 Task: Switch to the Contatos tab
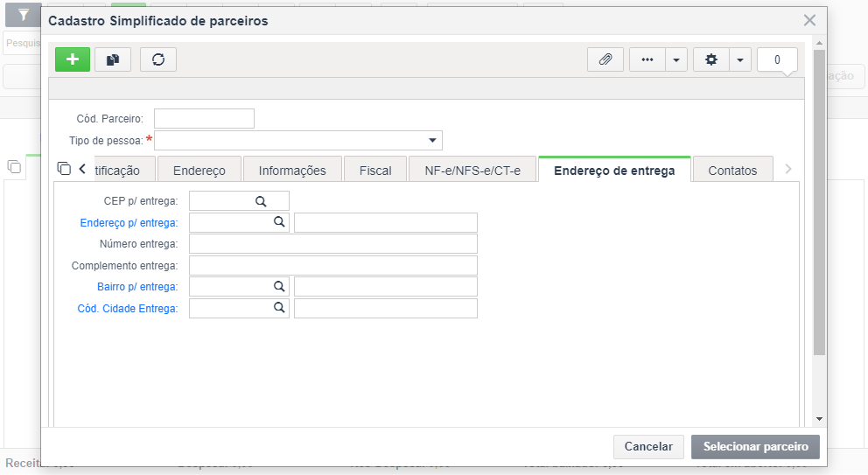pos(732,171)
